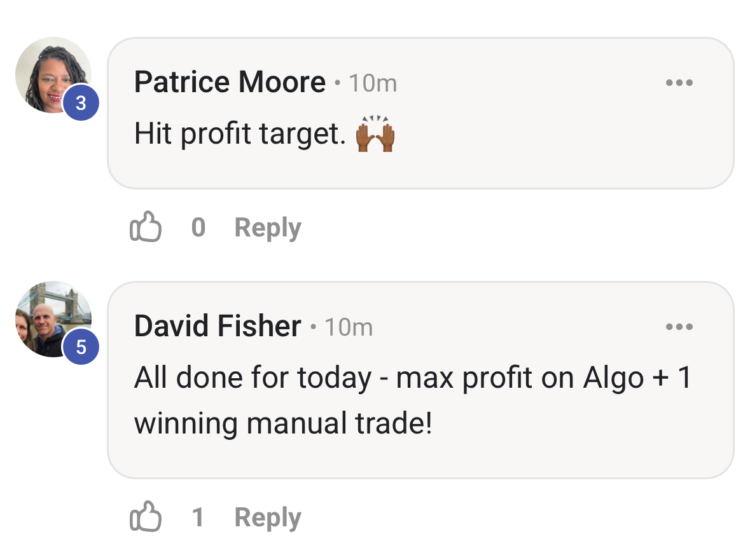Reply to David Fisher's comment
Screen dimensions: 750x560
pos(268,518)
